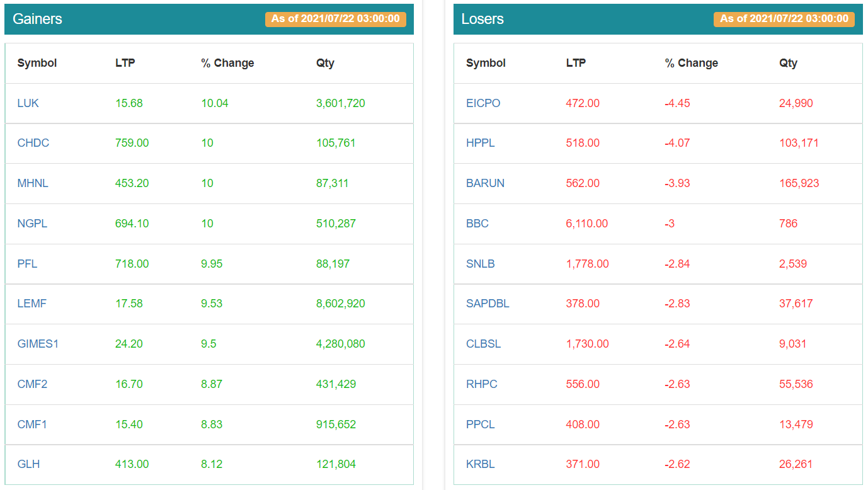Open the LEMF symbol link

[31, 304]
